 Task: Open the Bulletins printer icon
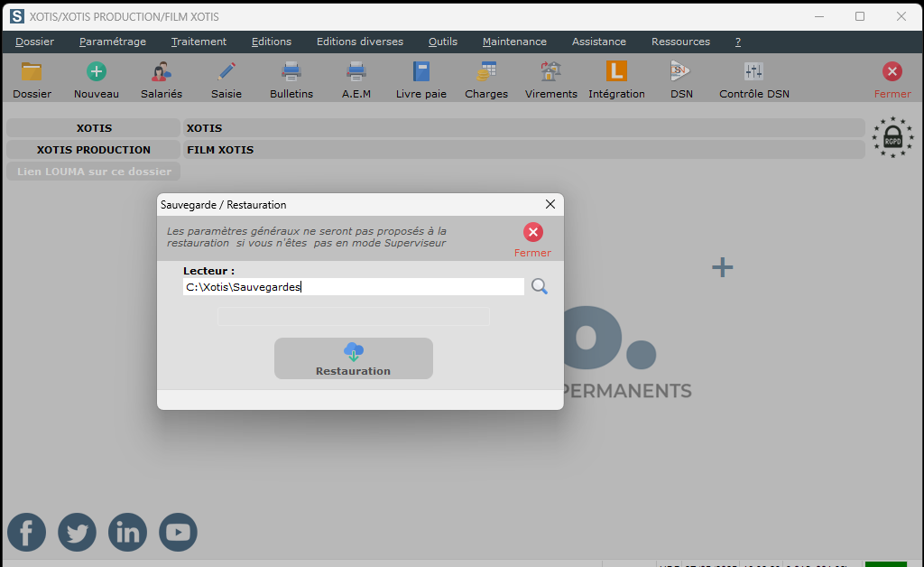[291, 80]
